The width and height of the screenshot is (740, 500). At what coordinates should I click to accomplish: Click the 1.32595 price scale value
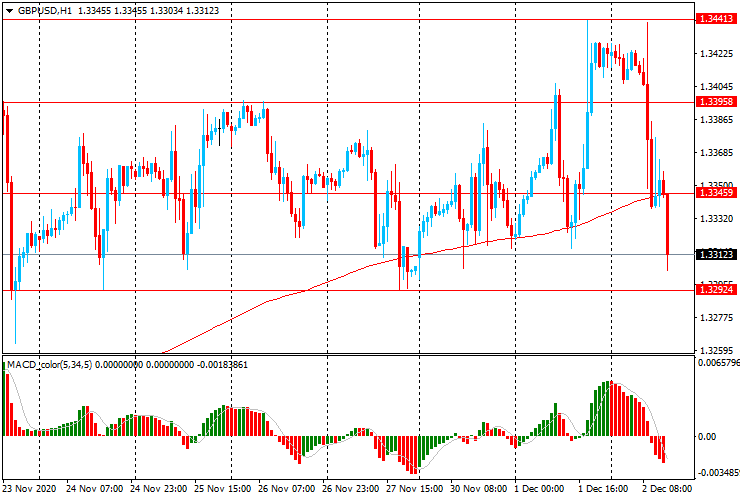pyautogui.click(x=716, y=351)
